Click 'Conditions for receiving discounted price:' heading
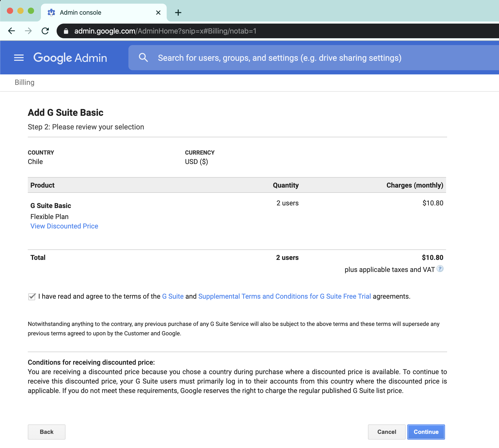499x448 pixels. coord(91,362)
